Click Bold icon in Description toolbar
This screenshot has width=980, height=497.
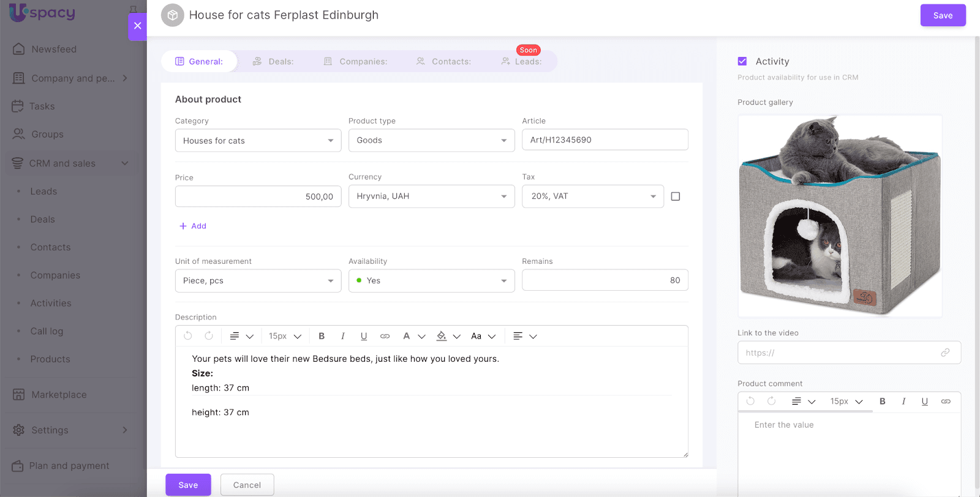pyautogui.click(x=322, y=336)
